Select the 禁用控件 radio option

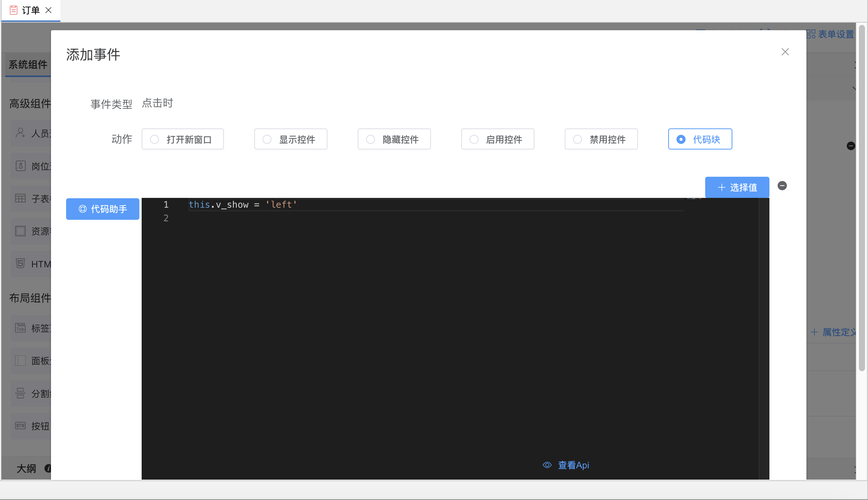tap(578, 139)
